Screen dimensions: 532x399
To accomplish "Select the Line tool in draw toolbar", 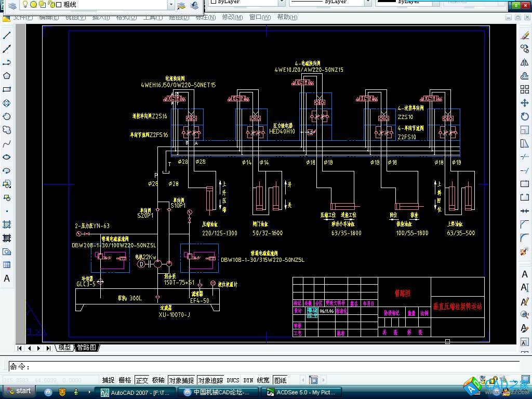I will pyautogui.click(x=7, y=35).
